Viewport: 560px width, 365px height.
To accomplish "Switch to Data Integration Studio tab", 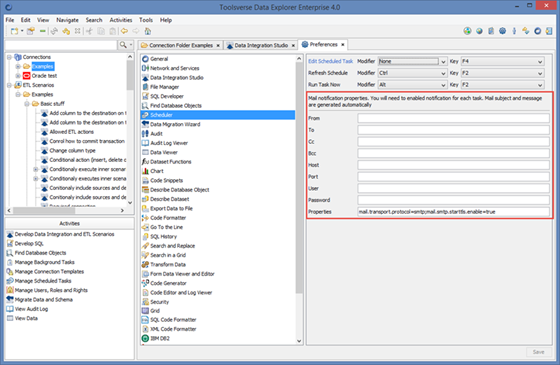I will 261,45.
